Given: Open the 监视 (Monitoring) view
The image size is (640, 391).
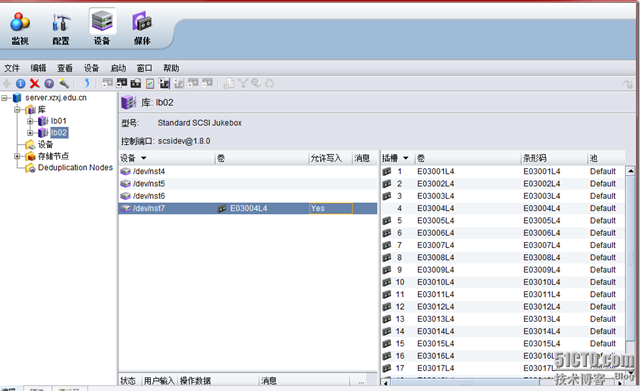Looking at the screenshot, I should click(20, 28).
